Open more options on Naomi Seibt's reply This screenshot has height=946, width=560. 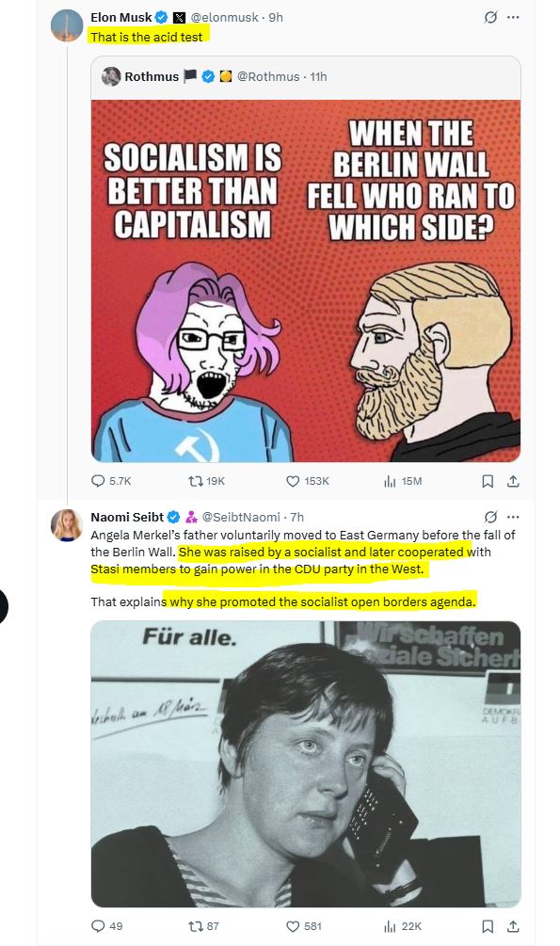point(513,517)
